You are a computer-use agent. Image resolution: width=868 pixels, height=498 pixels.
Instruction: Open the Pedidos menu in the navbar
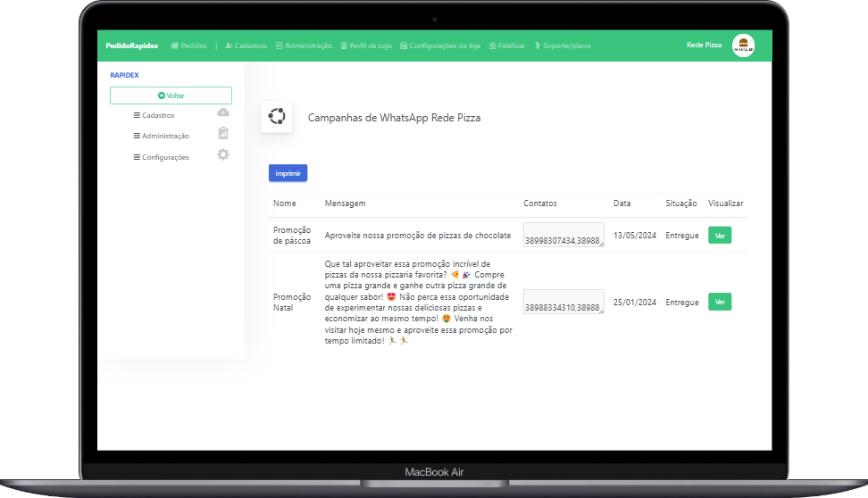188,46
